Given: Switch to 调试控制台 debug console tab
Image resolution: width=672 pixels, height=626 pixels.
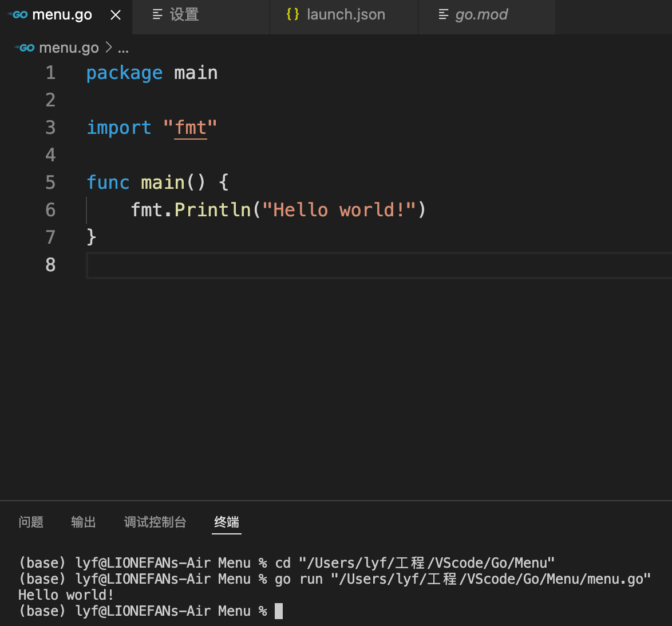Looking at the screenshot, I should click(x=155, y=522).
